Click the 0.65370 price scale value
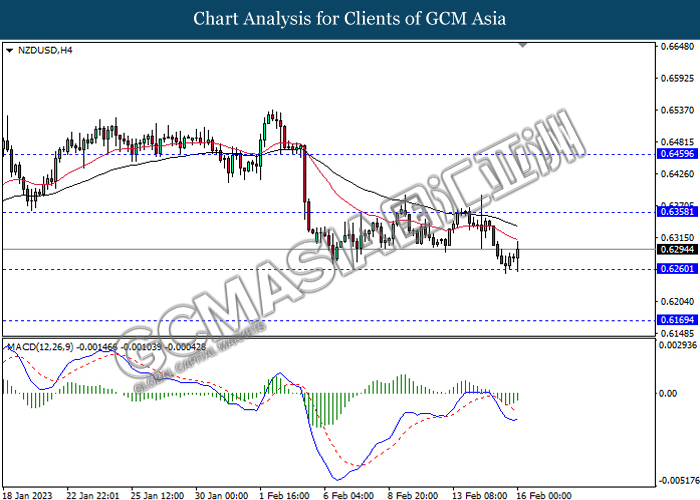 [677, 110]
